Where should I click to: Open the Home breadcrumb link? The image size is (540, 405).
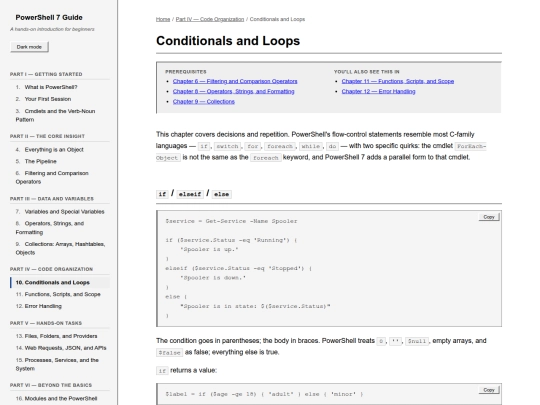163,19
